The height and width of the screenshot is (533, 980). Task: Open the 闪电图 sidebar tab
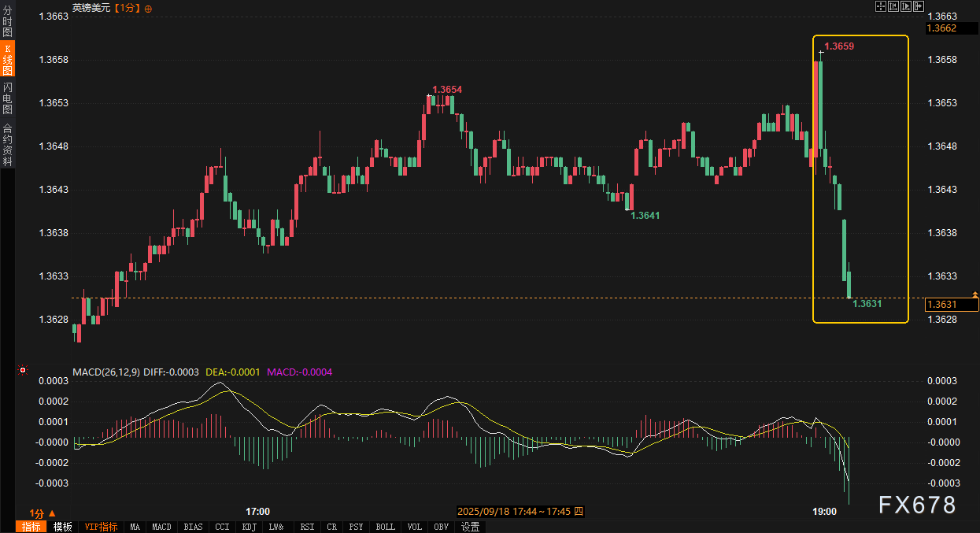(x=7, y=98)
